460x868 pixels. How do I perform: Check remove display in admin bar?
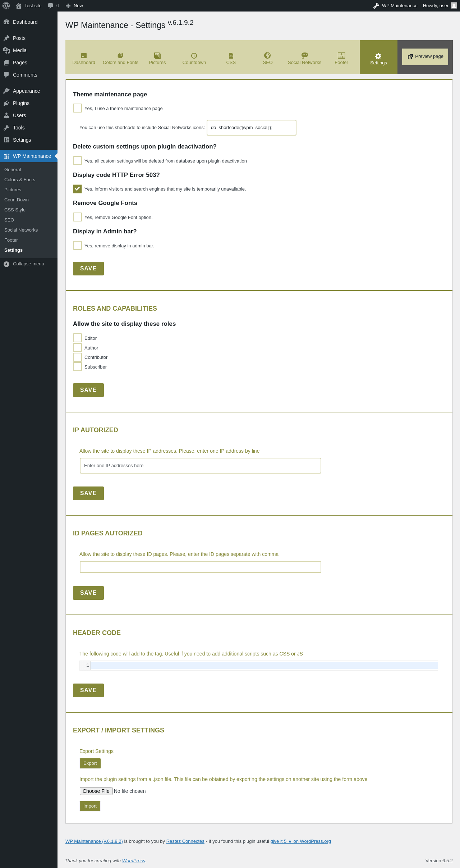point(77,245)
